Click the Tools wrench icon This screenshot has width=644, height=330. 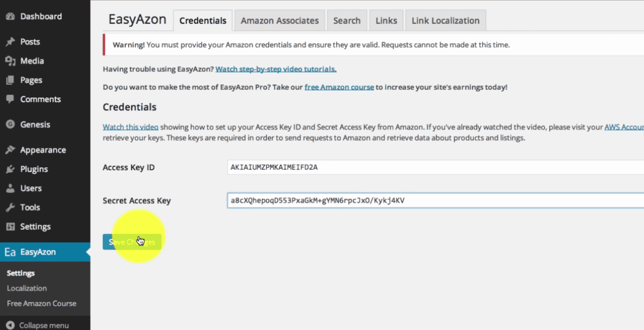click(10, 207)
